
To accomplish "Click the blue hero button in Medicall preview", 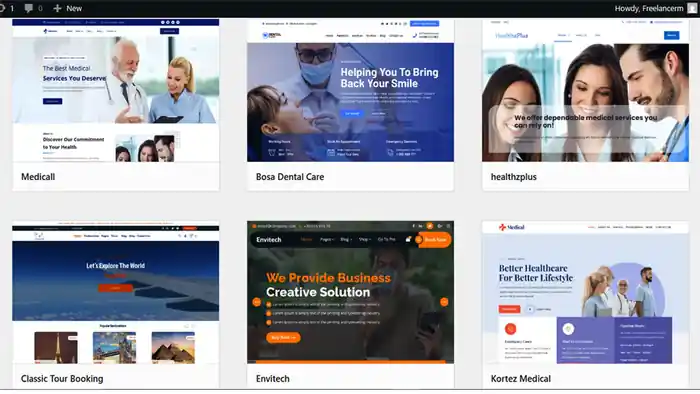I will 52,101.
